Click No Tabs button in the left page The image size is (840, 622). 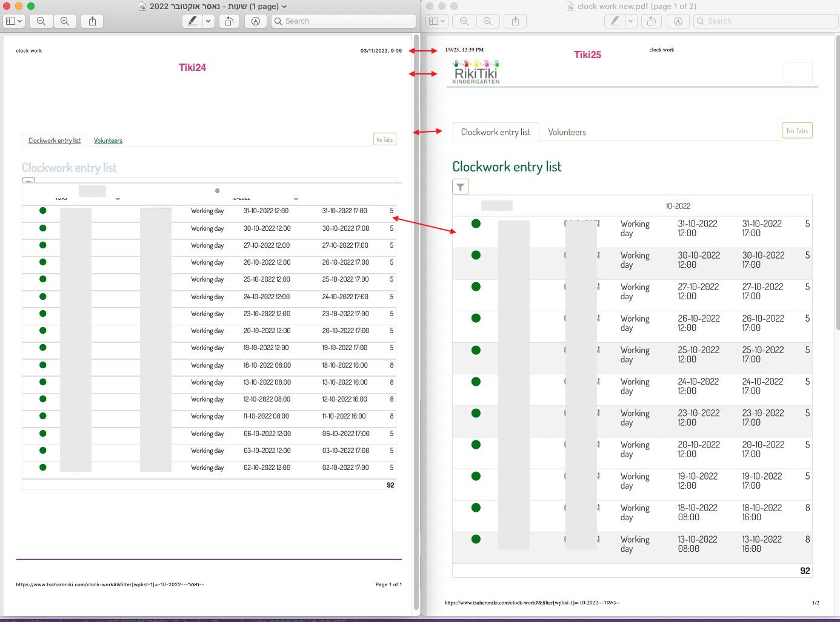(385, 140)
